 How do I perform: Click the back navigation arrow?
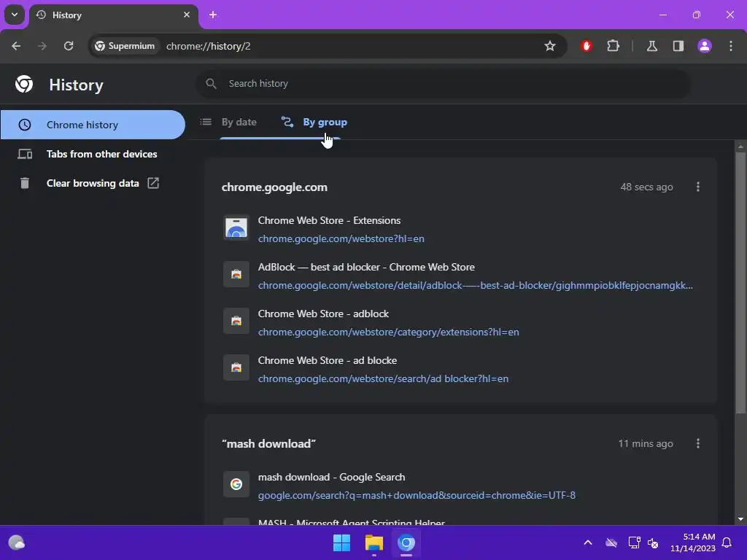click(x=16, y=46)
